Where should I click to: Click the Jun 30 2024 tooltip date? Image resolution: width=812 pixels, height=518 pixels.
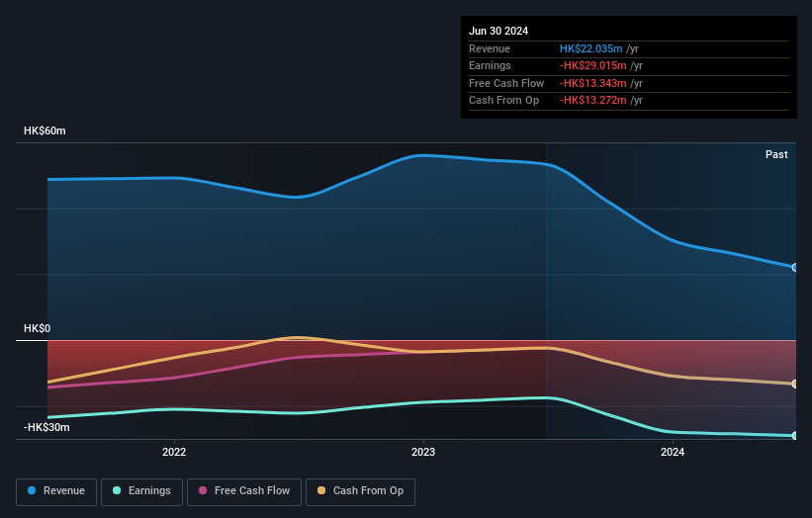pyautogui.click(x=498, y=31)
